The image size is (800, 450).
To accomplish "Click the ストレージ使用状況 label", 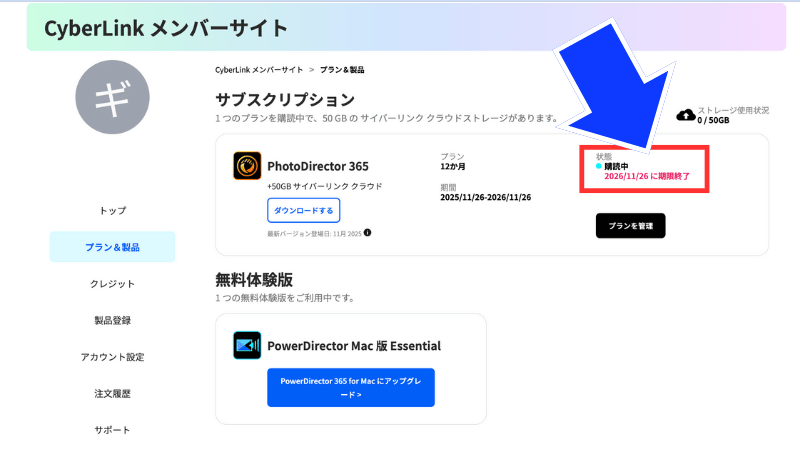I will point(733,110).
